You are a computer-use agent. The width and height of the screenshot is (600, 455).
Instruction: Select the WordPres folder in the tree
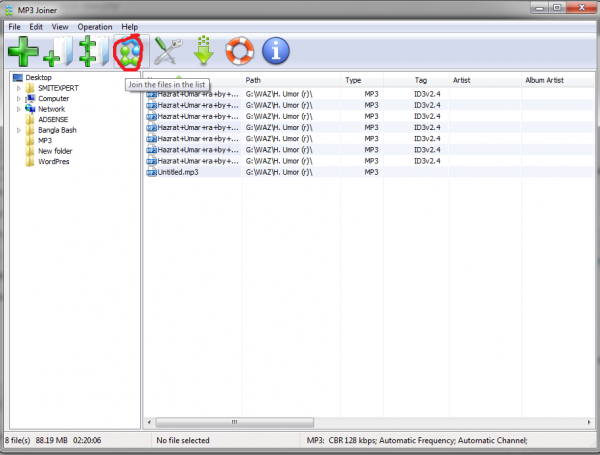(x=54, y=161)
